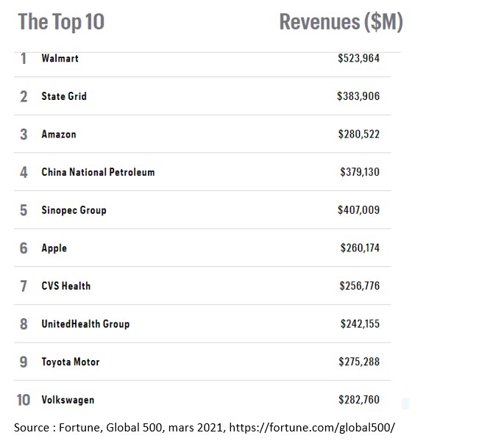Viewport: 504px width, 441px height.
Task: Click Volkswagen revenue $282,760
Action: click(x=360, y=400)
